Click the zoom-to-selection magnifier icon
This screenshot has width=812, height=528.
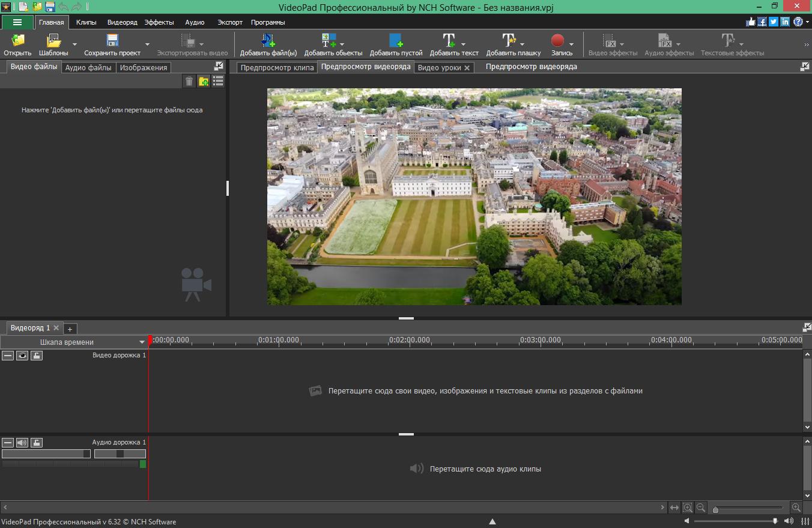pos(688,508)
